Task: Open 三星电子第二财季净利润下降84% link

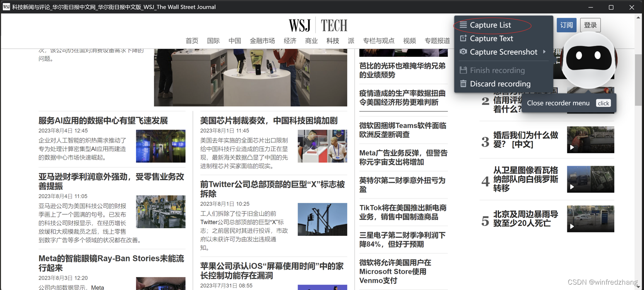Action: [402, 239]
